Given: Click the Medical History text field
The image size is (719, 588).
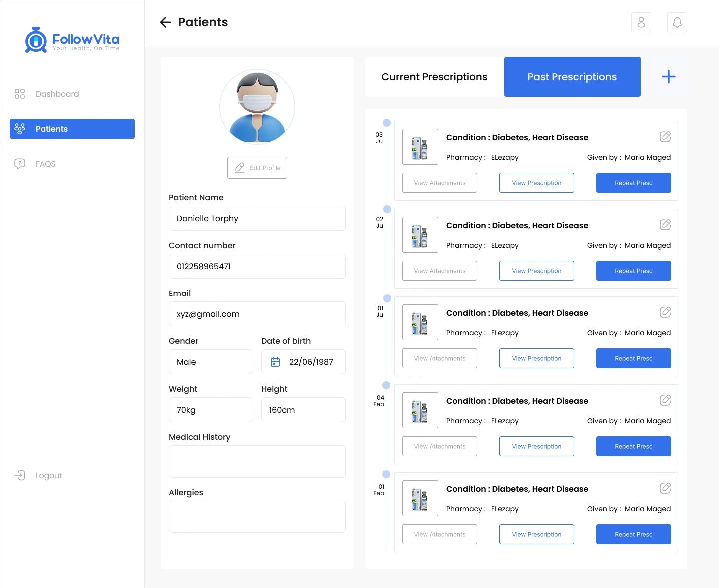Looking at the screenshot, I should click(257, 461).
